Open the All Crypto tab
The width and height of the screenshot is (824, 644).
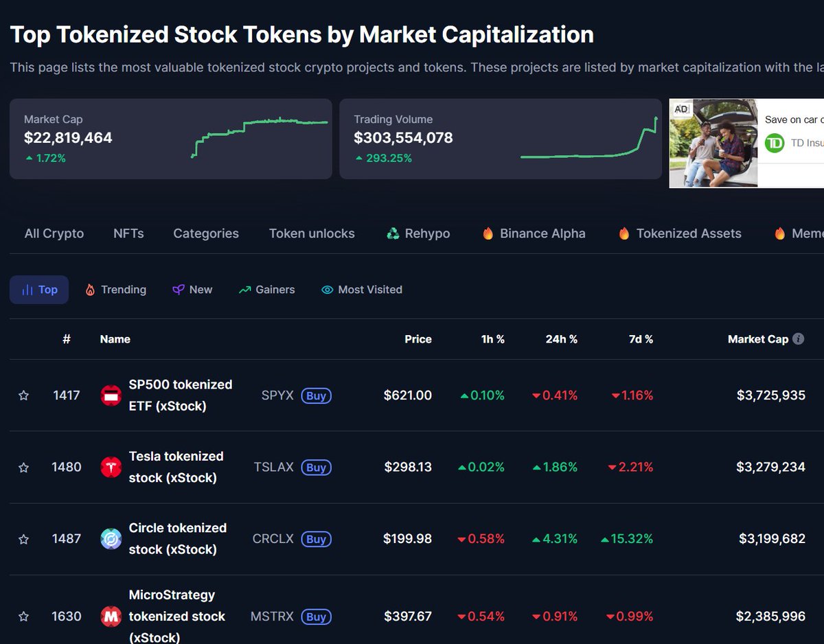click(54, 233)
